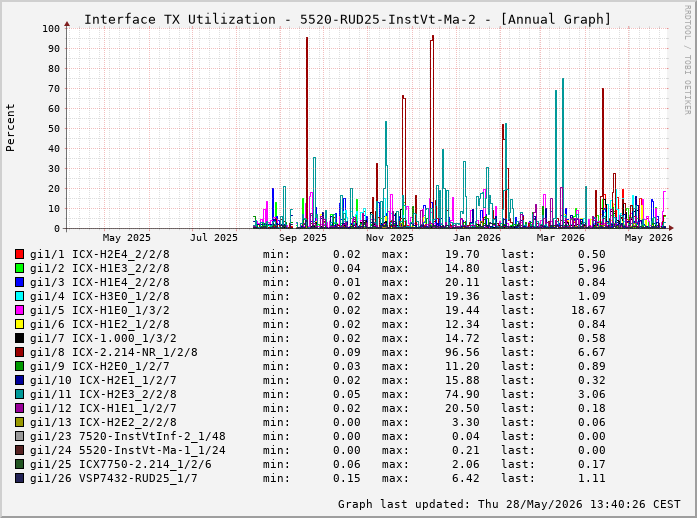This screenshot has height=518, width=697.
Task: Click the Sep 2025 x-axis label
Action: coord(303,238)
